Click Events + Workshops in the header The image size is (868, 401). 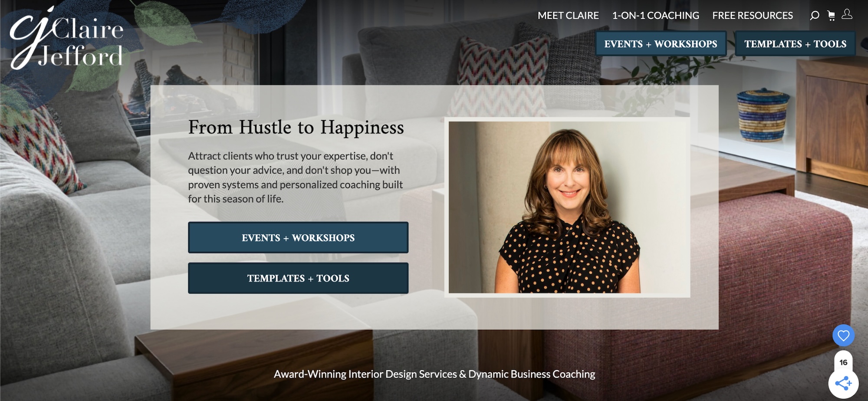pos(661,44)
